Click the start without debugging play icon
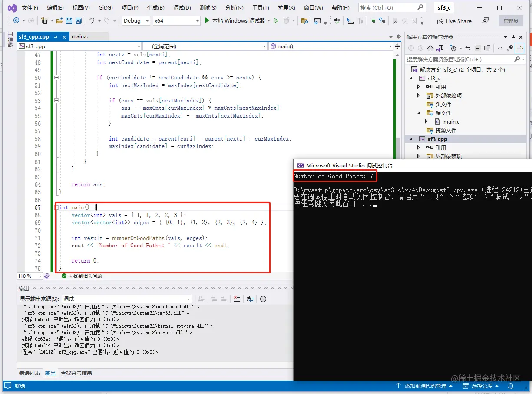Viewport: 532px width, 394px height. pyautogui.click(x=276, y=21)
